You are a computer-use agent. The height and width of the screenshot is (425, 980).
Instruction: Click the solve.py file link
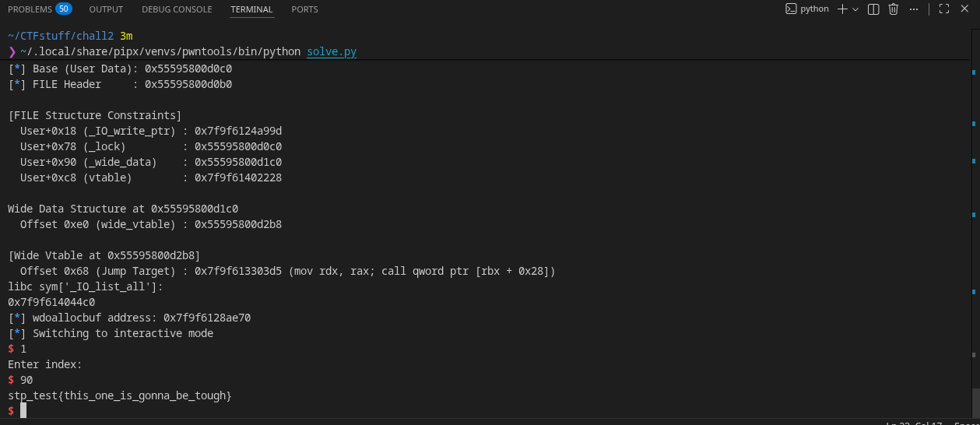tap(332, 52)
